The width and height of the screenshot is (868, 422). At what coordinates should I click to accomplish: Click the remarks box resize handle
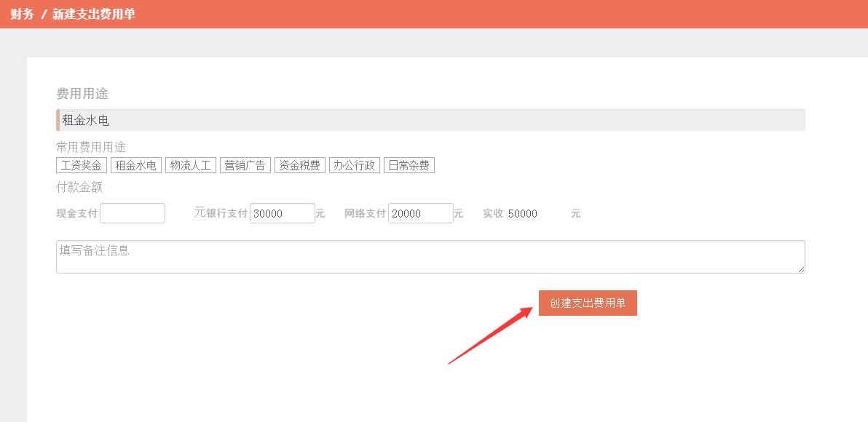coord(801,269)
